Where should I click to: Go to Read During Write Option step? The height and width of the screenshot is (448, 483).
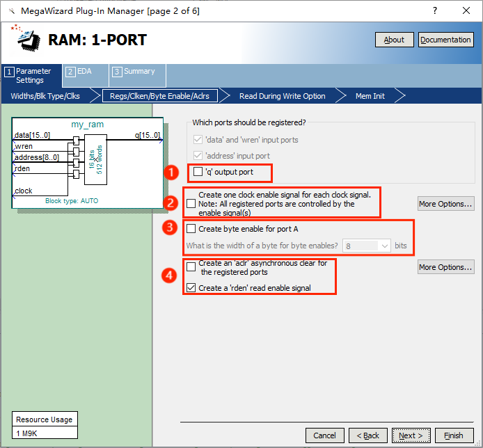coord(282,96)
